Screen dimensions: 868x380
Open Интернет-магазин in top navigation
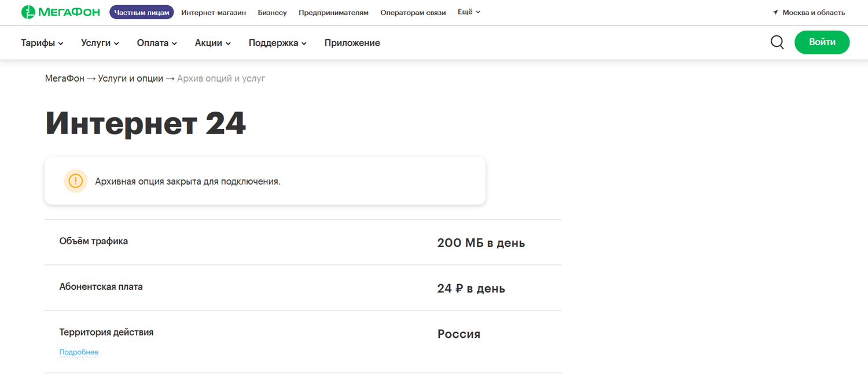[214, 12]
